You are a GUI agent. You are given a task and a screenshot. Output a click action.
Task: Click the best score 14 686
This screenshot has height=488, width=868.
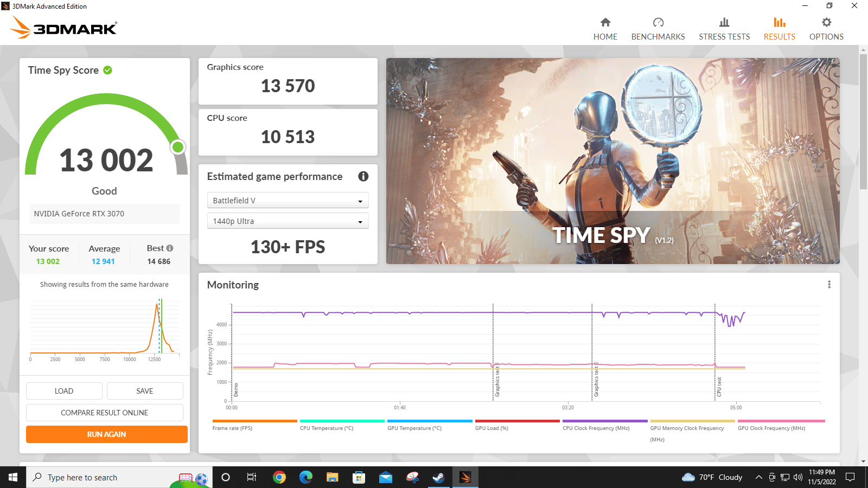tap(159, 261)
